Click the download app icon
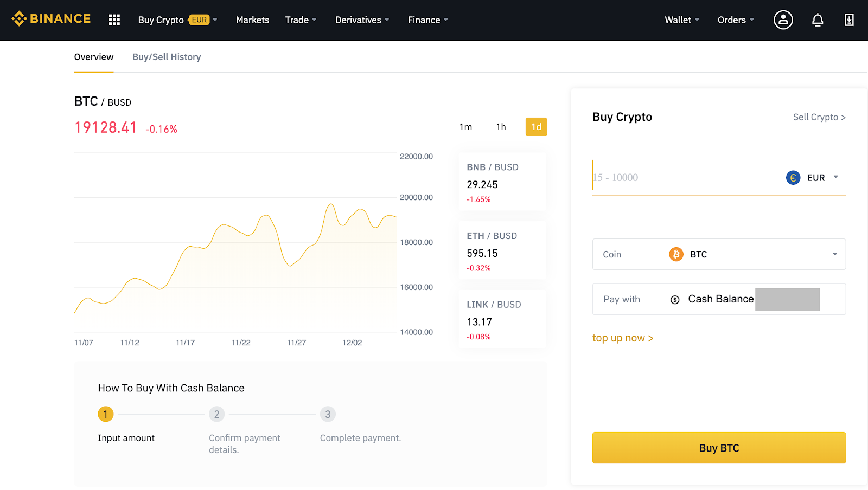868x490 pixels. tap(849, 20)
